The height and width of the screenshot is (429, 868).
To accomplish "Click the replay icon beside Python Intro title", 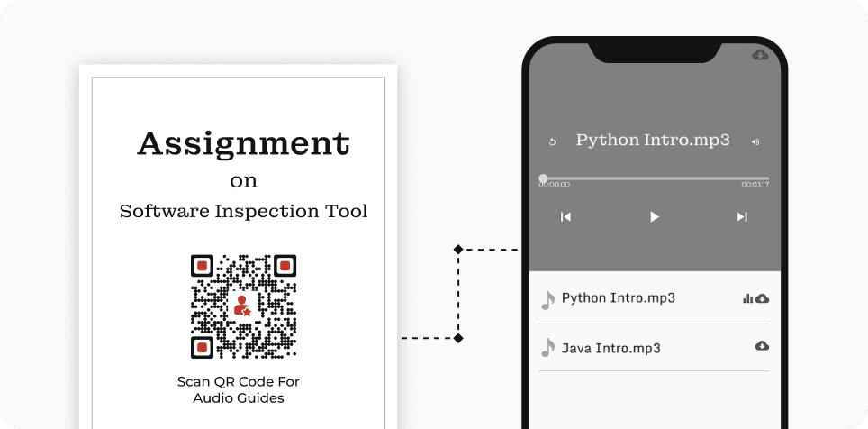I will 552,141.
